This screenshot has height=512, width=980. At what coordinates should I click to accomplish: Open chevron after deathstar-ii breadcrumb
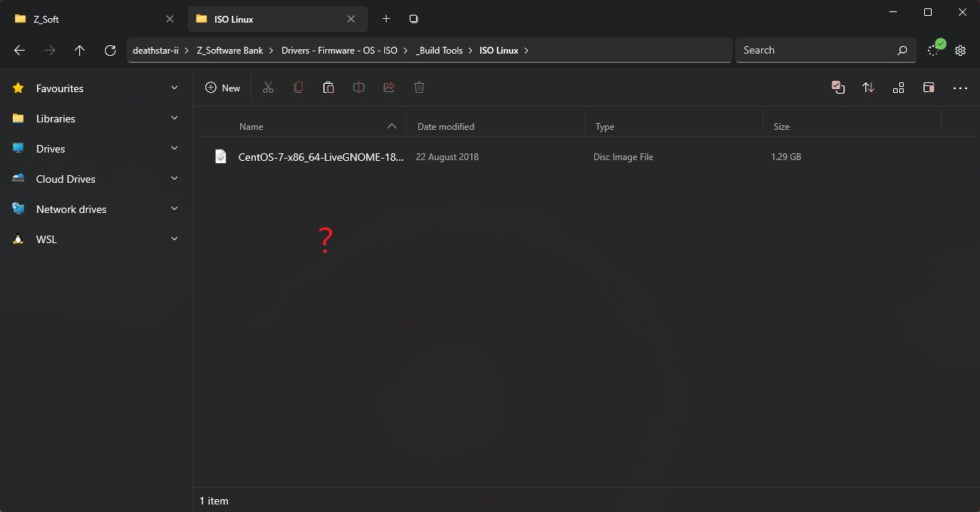point(186,51)
